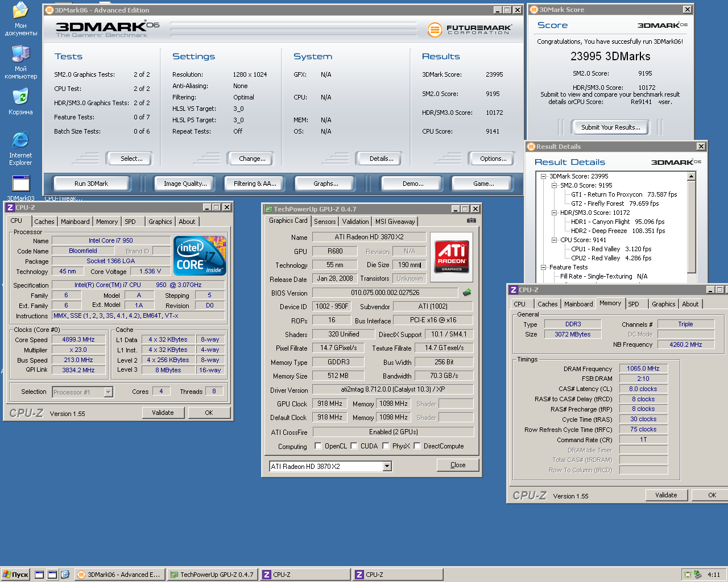Select GT1 - Return To Proxycon row
The image size is (728, 582).
624,194
